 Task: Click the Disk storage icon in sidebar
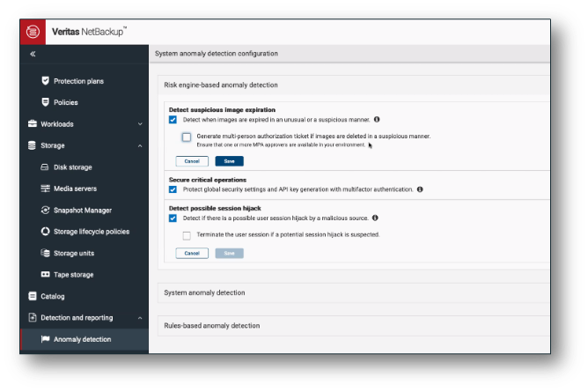coord(46,167)
